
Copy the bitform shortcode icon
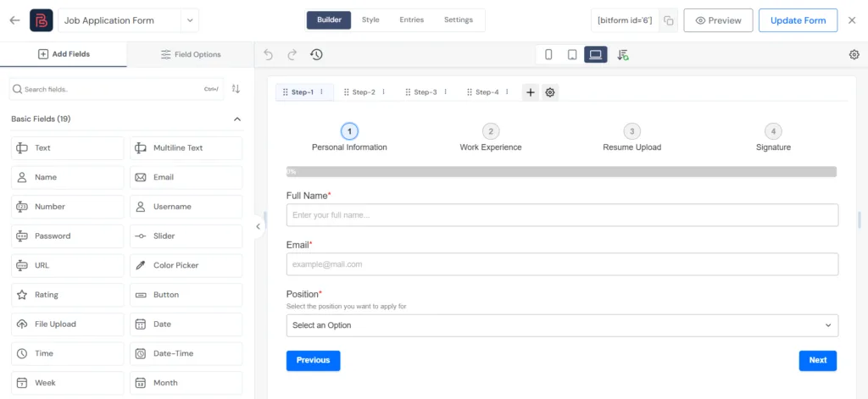pyautogui.click(x=669, y=20)
